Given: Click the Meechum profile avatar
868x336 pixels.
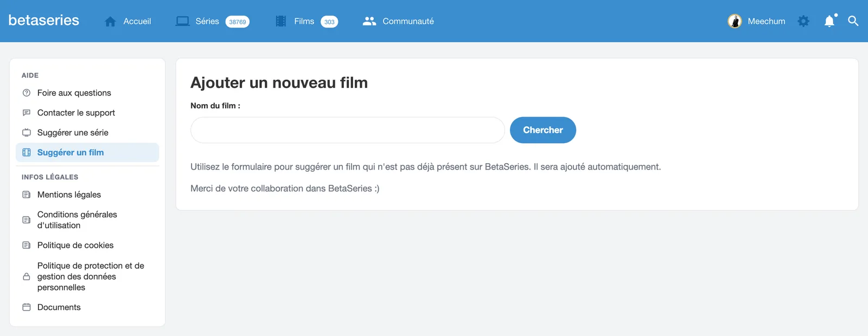Looking at the screenshot, I should (735, 21).
